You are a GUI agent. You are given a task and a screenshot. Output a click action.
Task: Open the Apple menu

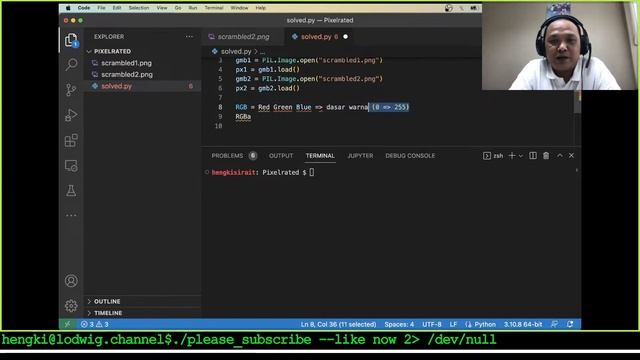(68, 8)
